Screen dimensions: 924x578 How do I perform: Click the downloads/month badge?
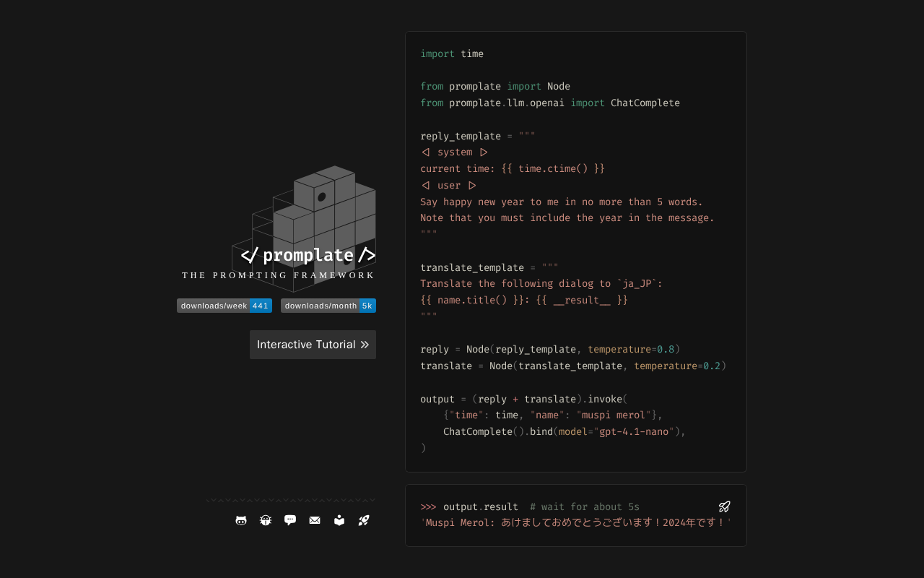tap(328, 306)
